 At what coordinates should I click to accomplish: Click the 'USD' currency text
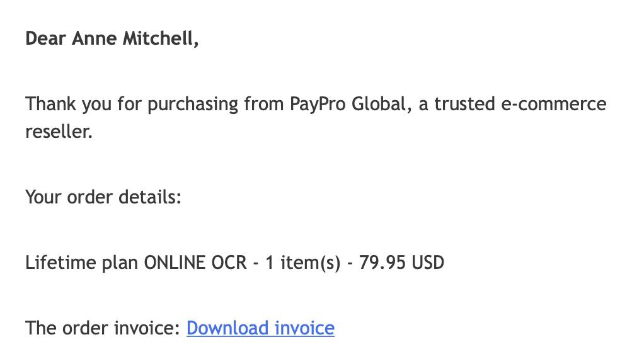(428, 263)
